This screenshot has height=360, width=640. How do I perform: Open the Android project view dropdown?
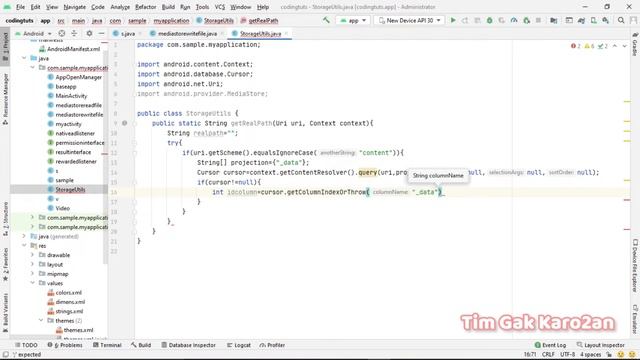click(33, 33)
